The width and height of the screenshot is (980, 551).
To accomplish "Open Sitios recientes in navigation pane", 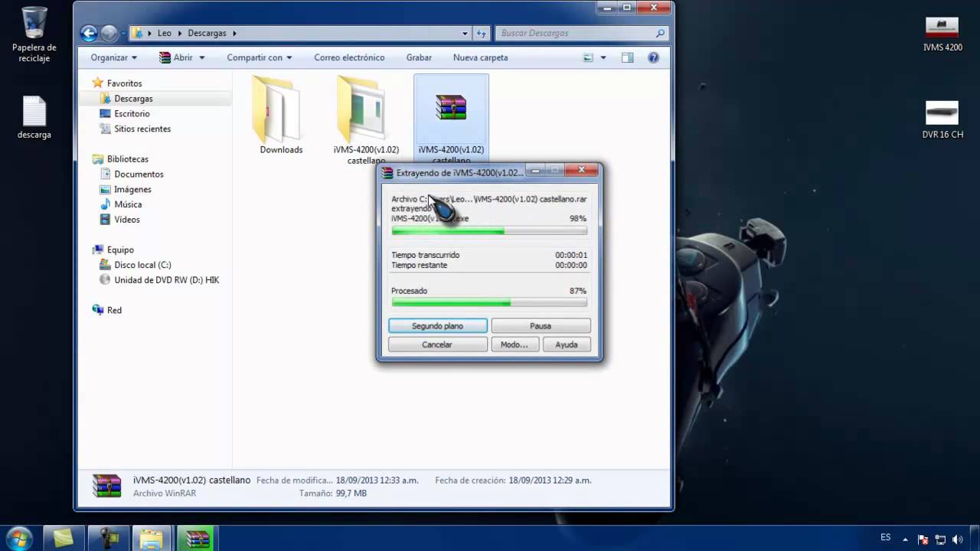I will click(x=142, y=129).
